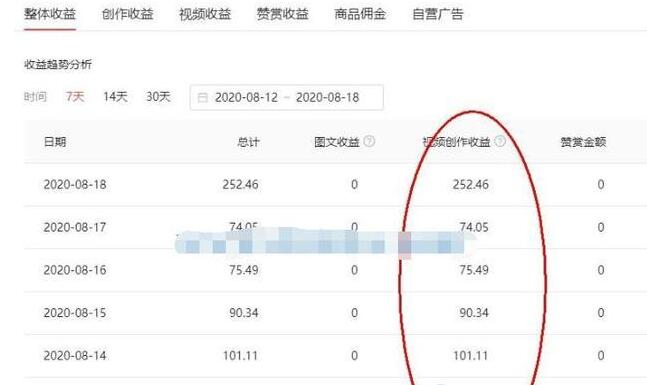This screenshot has width=647, height=385.
Task: Click the 日期 column header
Action: coord(55,142)
